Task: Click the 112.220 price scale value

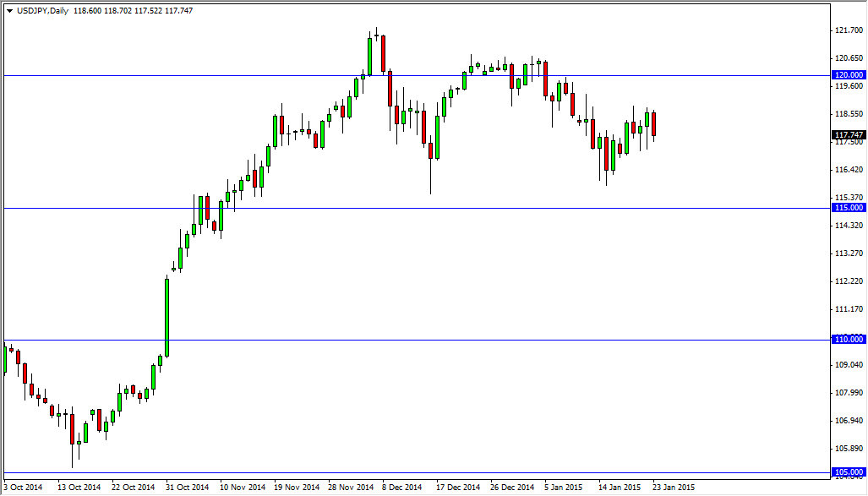Action: pos(849,281)
